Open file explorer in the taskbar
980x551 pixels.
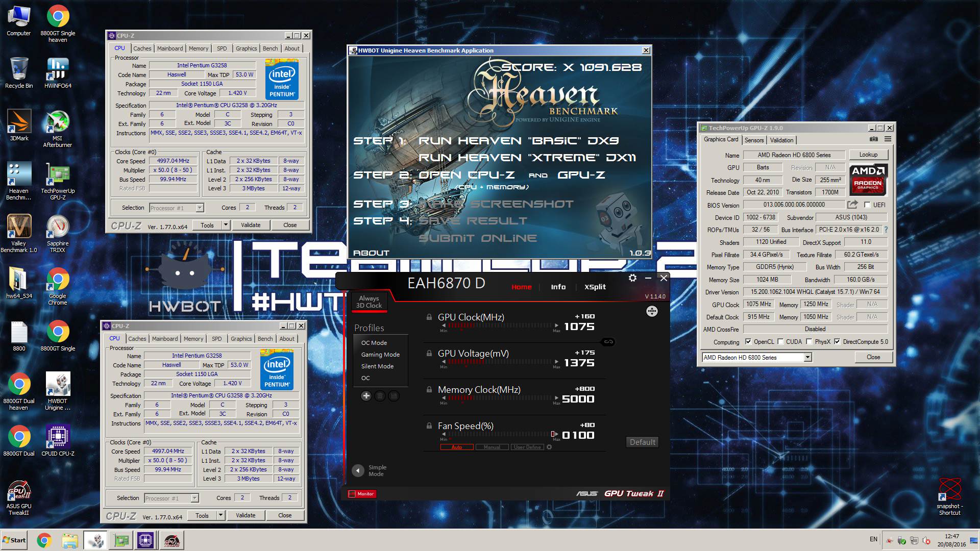[x=70, y=540]
